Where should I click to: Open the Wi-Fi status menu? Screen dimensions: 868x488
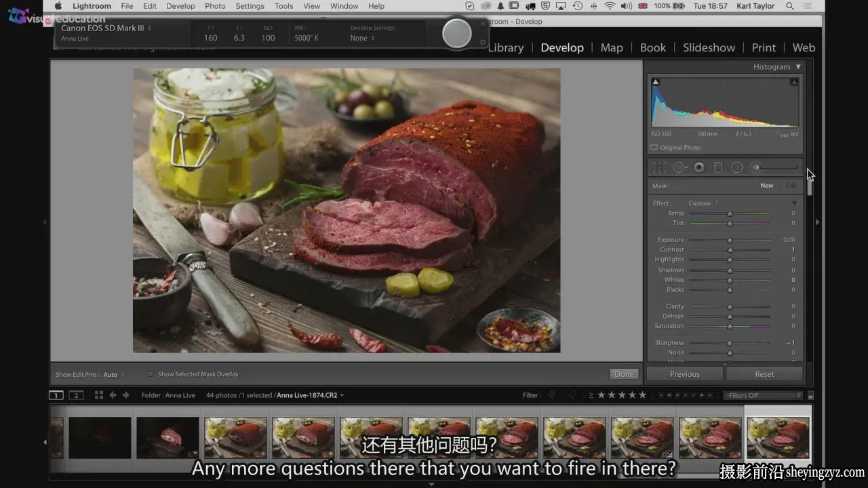coord(609,6)
